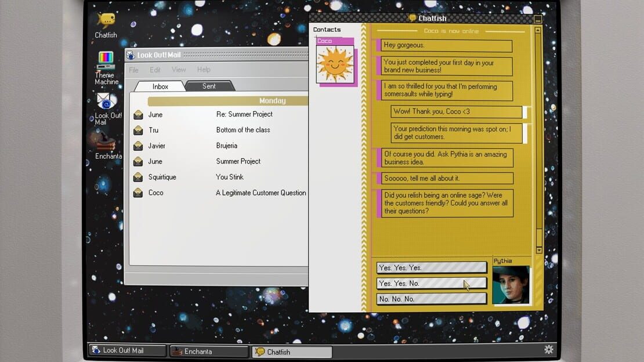
Task: Open the Chatfish desktop icon
Action: (x=106, y=25)
